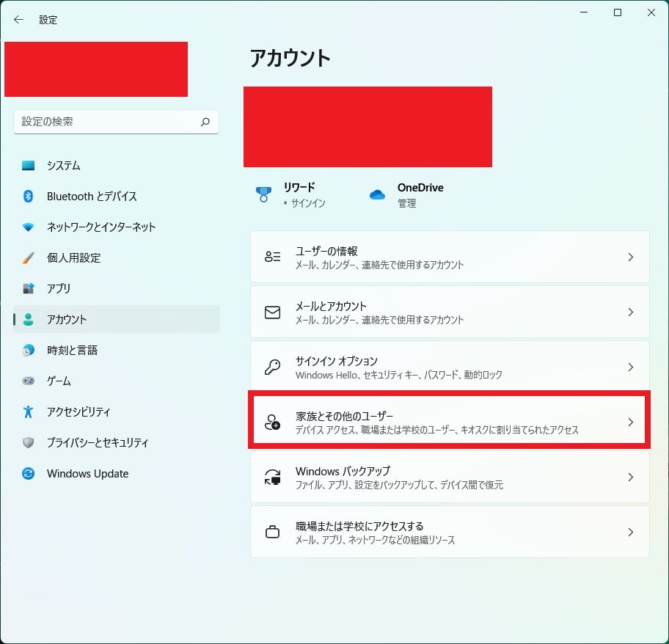Click the 個人用設定 paintbrush icon

[x=28, y=257]
